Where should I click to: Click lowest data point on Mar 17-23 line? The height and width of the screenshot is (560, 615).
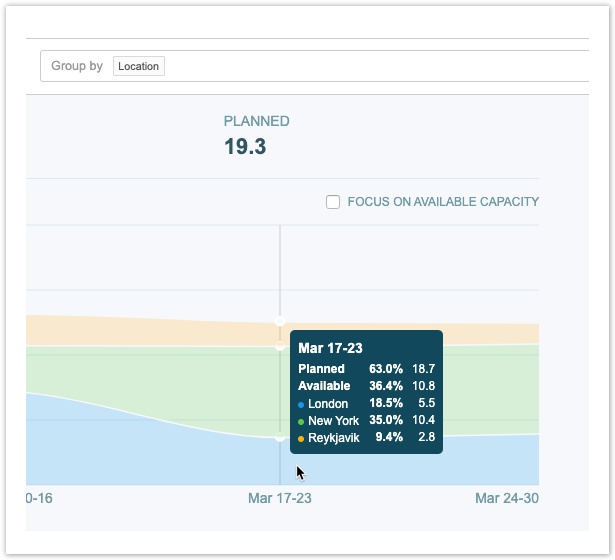coord(280,438)
